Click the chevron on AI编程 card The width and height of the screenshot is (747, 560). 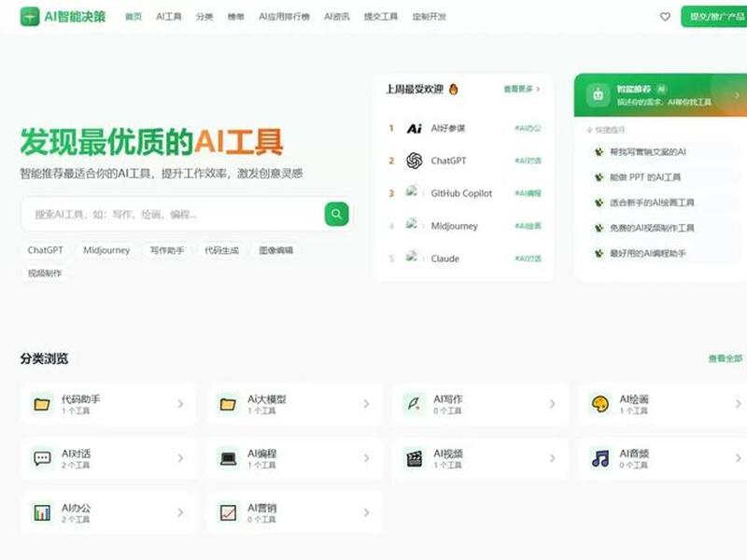[366, 458]
